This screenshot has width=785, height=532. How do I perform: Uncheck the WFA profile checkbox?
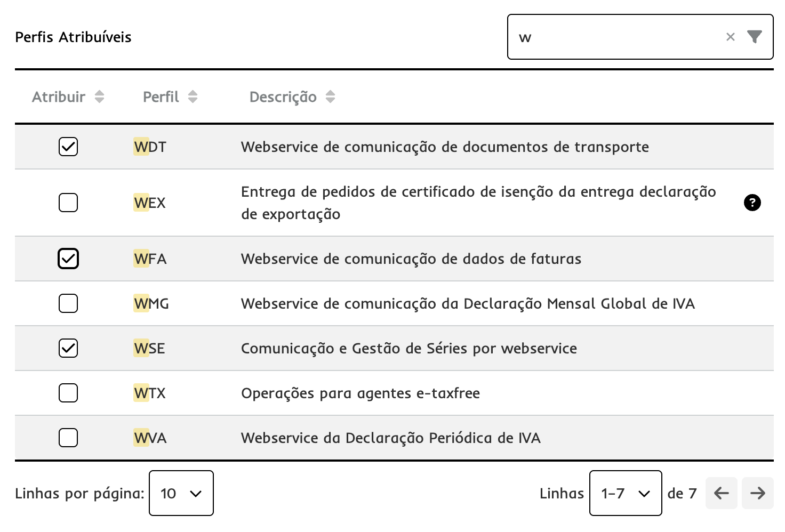(68, 259)
